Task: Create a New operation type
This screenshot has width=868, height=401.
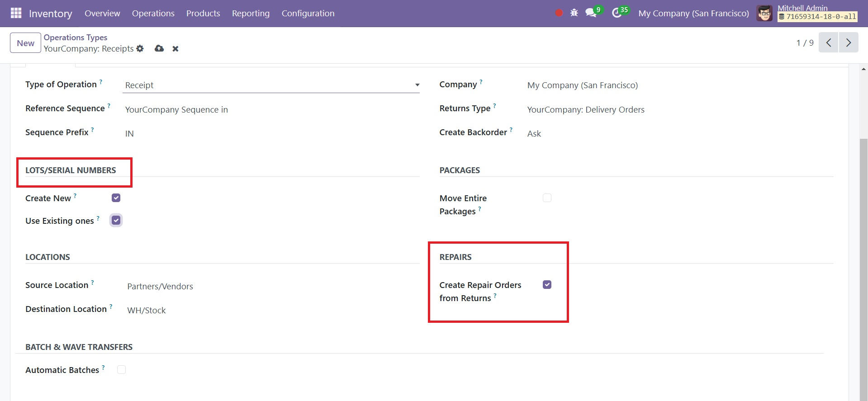Action: click(25, 43)
